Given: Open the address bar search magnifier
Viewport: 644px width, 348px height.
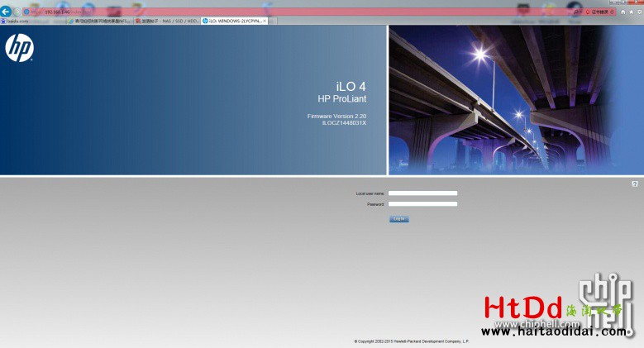Looking at the screenshot, I should coord(578,12).
